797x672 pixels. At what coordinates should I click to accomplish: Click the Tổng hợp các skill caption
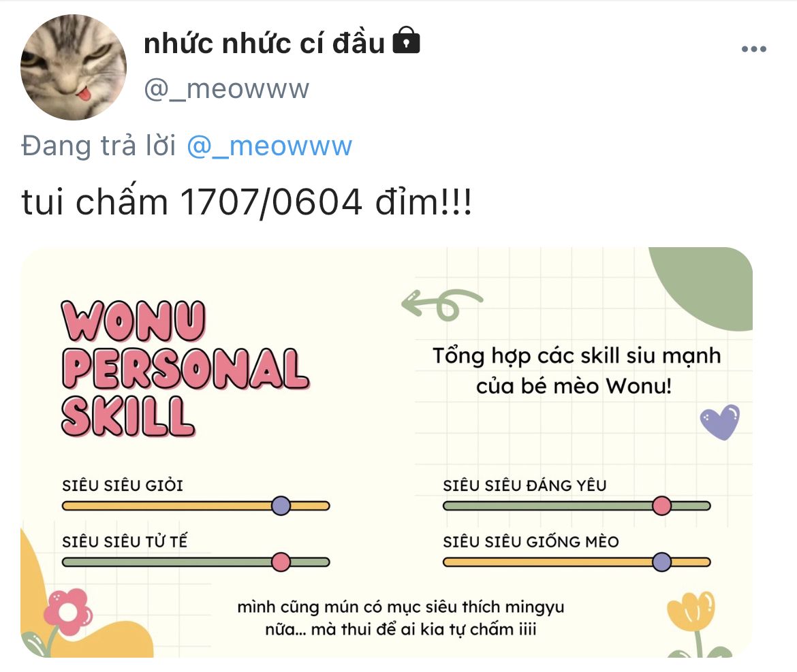coord(576,371)
